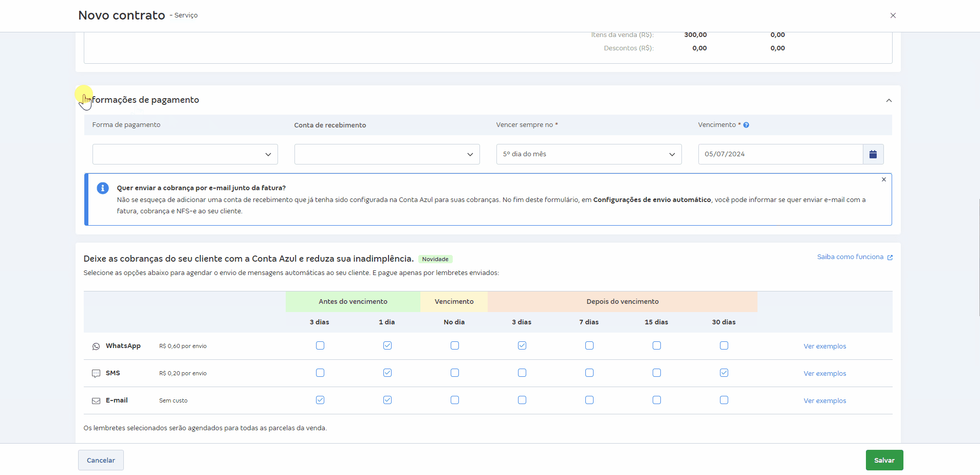The width and height of the screenshot is (980, 475).
Task: Click the WhatsApp logo icon
Action: [x=96, y=346]
